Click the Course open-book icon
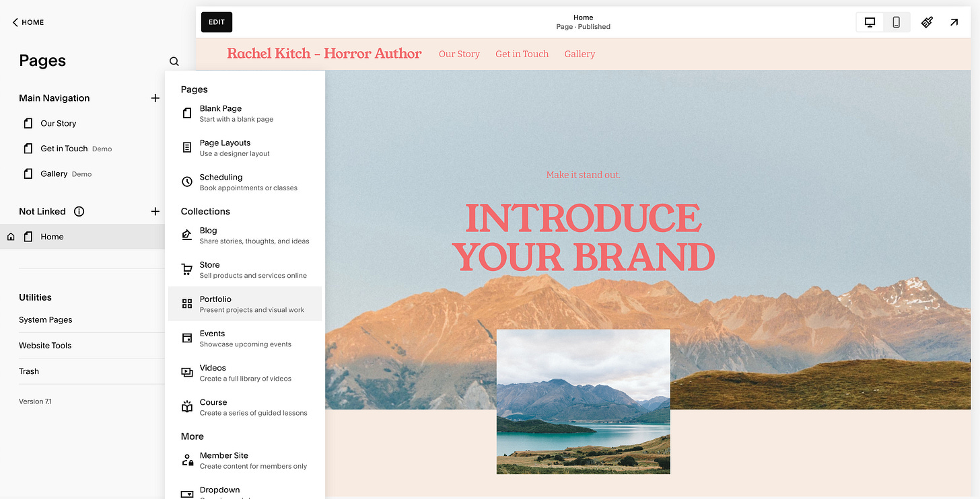The image size is (980, 499). pos(187,407)
